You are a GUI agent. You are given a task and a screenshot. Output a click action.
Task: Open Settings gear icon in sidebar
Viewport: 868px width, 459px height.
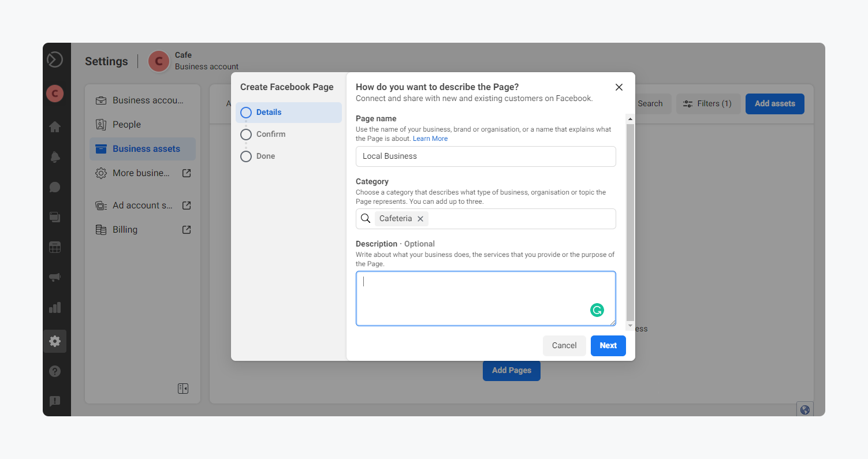(55, 341)
